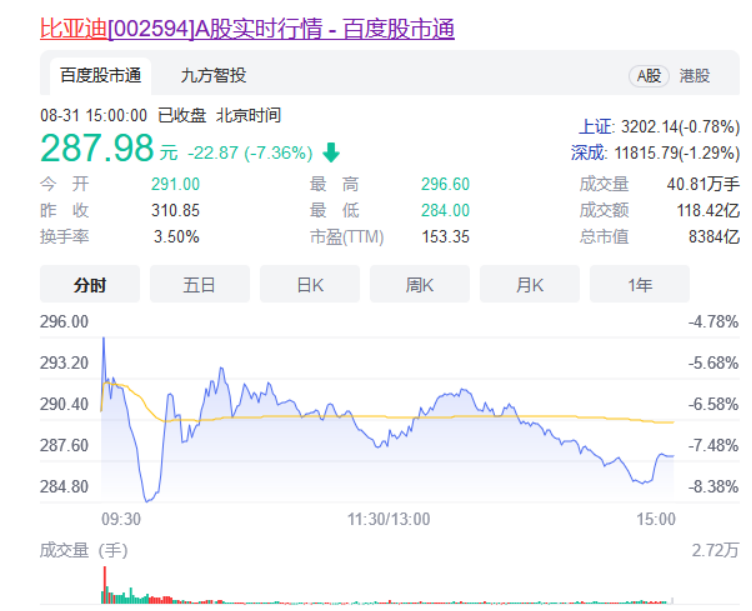The width and height of the screenshot is (752, 611).
Task: Switch to 港股 market view
Action: [x=694, y=76]
